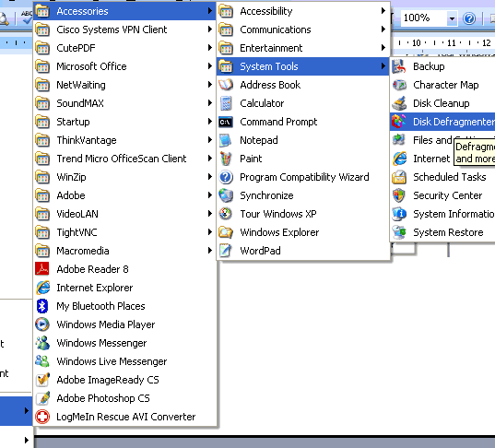The height and width of the screenshot is (448, 495).
Task: Click the Windows Explorer icon
Action: 226,232
